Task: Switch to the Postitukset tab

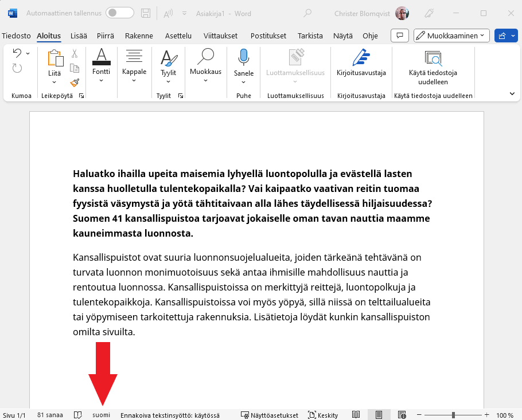Action: click(x=268, y=36)
